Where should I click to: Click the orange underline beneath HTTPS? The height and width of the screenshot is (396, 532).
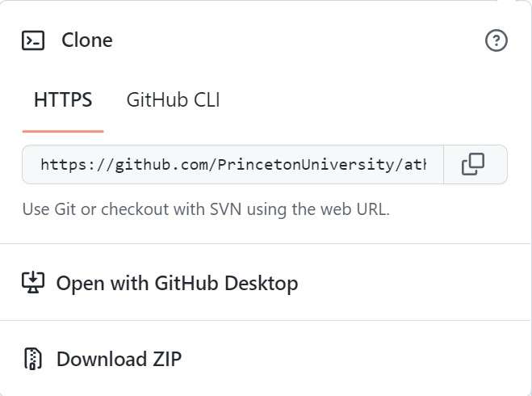(63, 130)
